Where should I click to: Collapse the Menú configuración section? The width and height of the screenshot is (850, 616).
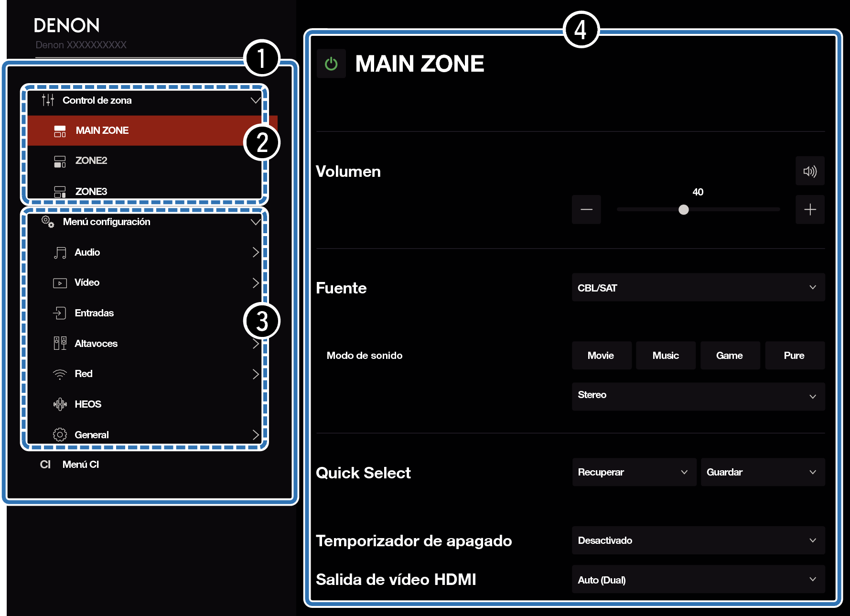[x=256, y=222]
